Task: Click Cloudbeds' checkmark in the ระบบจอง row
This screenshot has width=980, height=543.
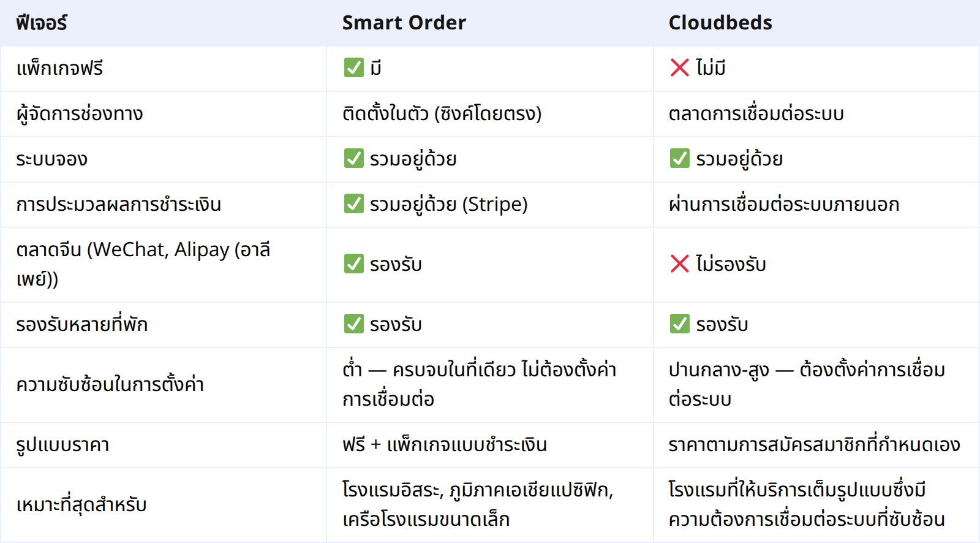Action: click(x=680, y=158)
